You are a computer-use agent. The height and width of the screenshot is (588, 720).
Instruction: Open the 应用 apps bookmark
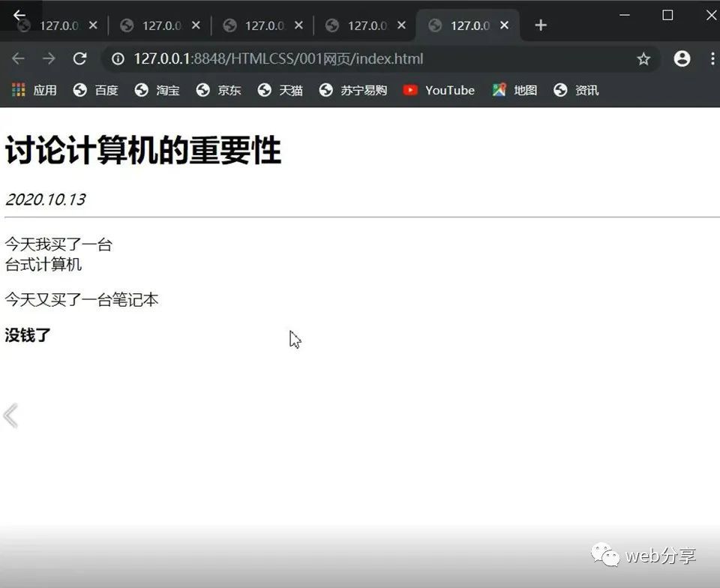pos(34,90)
